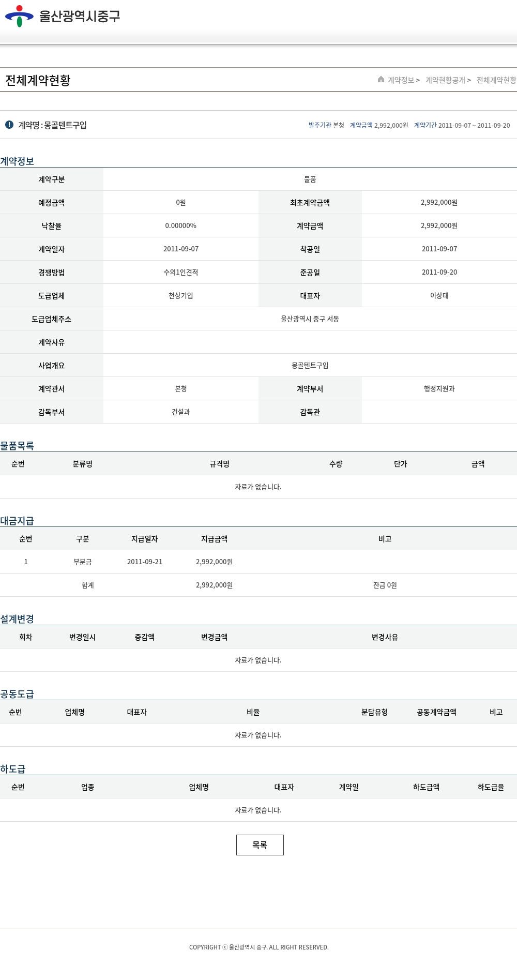Select the 0.00000% 낙찰율 value
This screenshot has width=517, height=980.
point(181,225)
